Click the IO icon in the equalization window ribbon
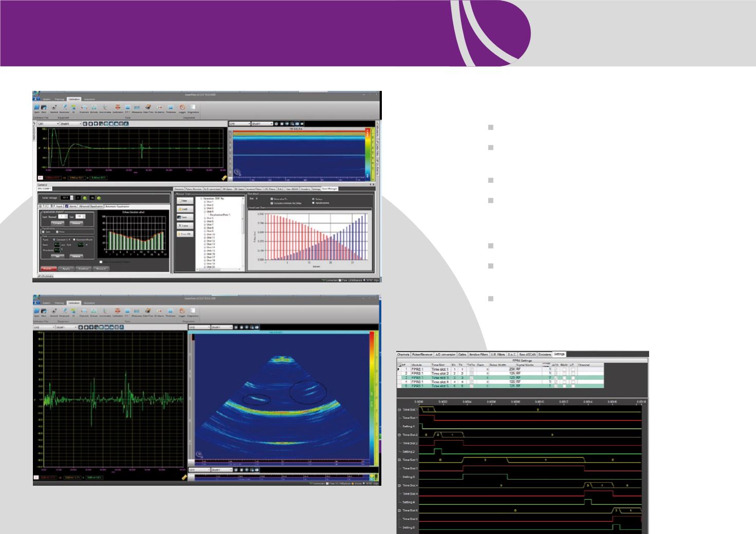The image size is (756, 534). (x=73, y=108)
